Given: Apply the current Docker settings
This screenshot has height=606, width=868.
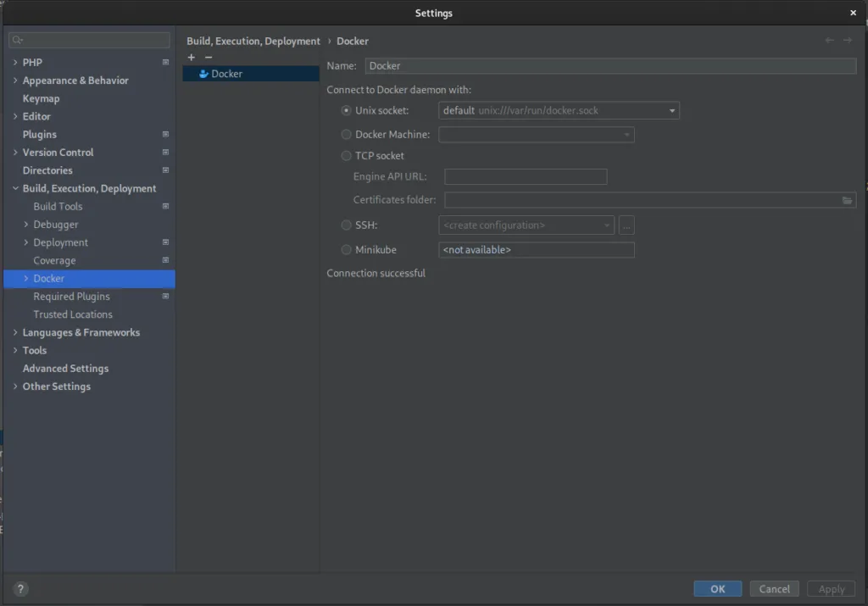Looking at the screenshot, I should (831, 588).
